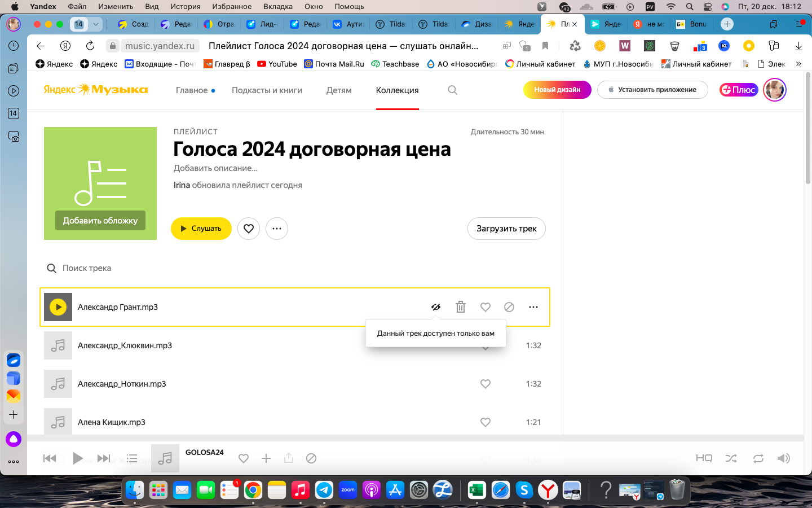812x508 pixels.
Task: Share the current track from the player
Action: tap(289, 458)
